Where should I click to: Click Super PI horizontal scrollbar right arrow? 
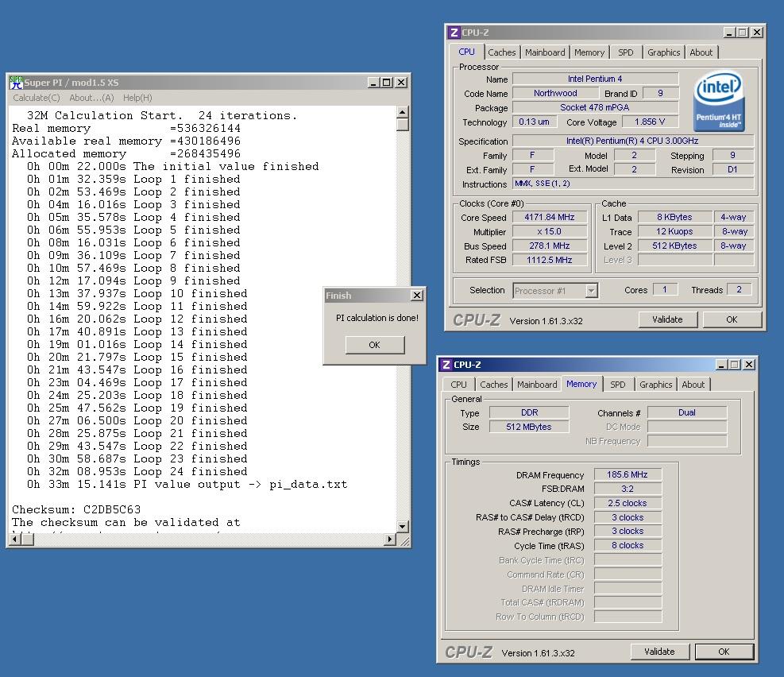pos(389,539)
